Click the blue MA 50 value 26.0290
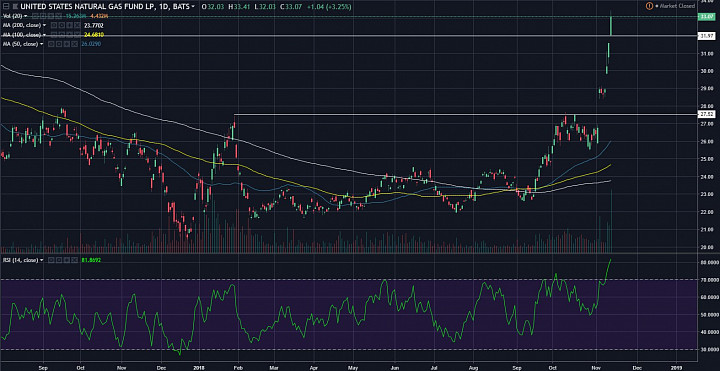The width and height of the screenshot is (720, 371). 91,44
